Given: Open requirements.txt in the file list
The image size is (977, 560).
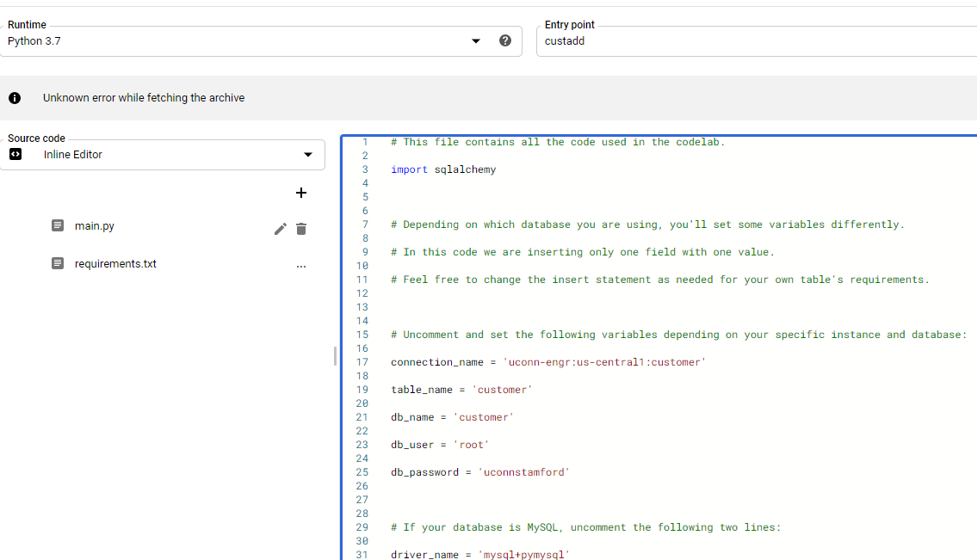Looking at the screenshot, I should (115, 264).
